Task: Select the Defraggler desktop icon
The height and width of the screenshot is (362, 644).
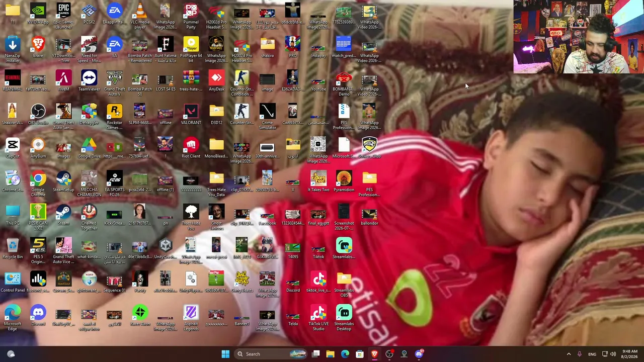Action: [89, 115]
